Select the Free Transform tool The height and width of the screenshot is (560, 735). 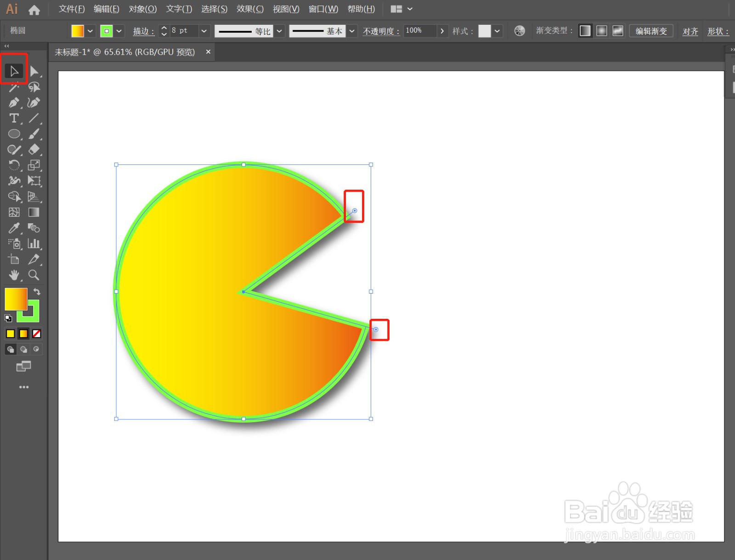coord(34,181)
